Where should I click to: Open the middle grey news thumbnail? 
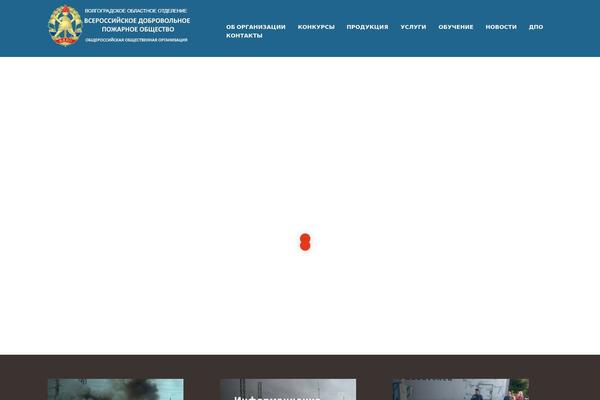point(288,389)
